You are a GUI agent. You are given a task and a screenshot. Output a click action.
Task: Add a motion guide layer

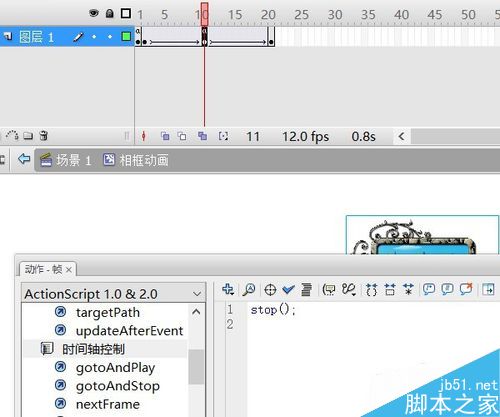[x=12, y=135]
